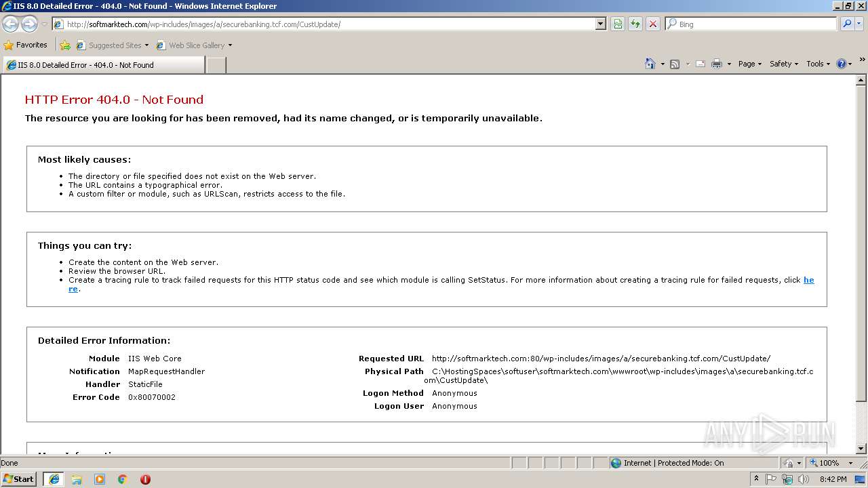
Task: Click the Internet Explorer taskbar icon
Action: point(54,479)
